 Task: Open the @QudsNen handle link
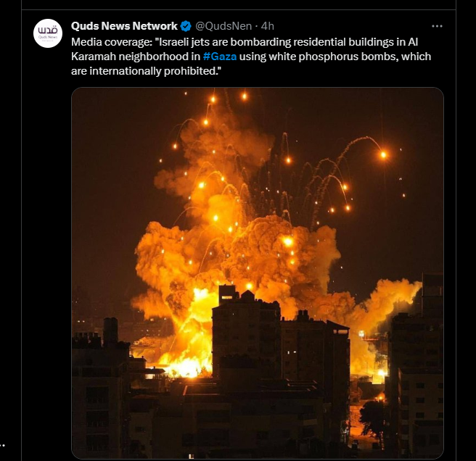[223, 26]
